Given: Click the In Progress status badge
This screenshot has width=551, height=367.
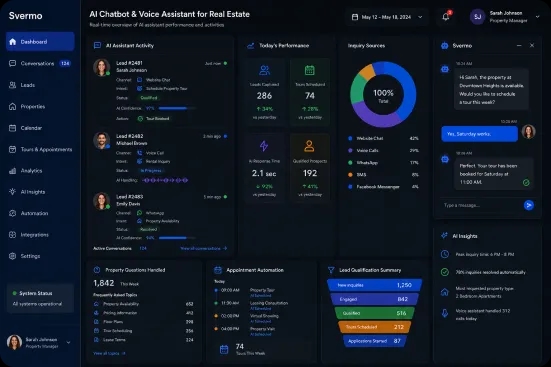Looking at the screenshot, I should point(151,170).
